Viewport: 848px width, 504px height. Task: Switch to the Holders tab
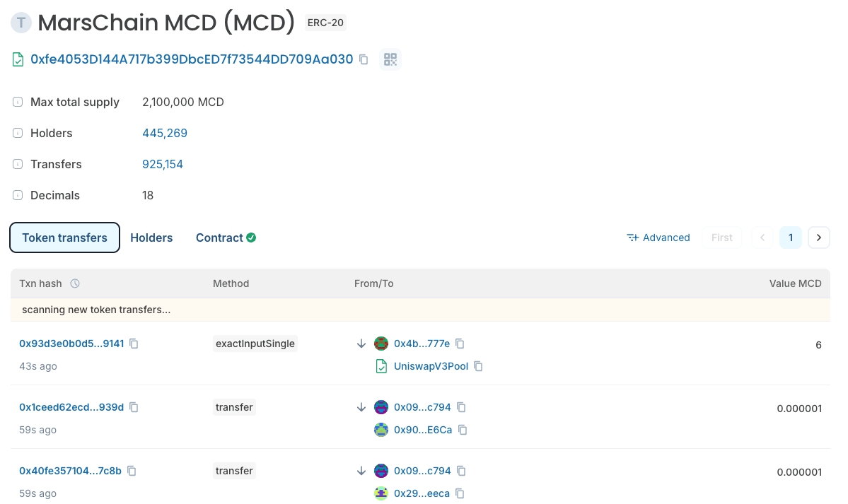[151, 238]
